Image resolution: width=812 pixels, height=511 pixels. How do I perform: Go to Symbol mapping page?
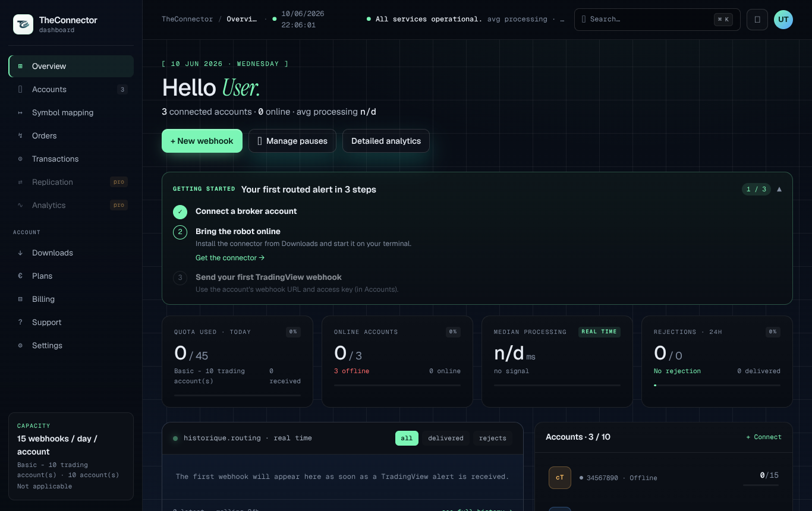[x=71, y=112]
